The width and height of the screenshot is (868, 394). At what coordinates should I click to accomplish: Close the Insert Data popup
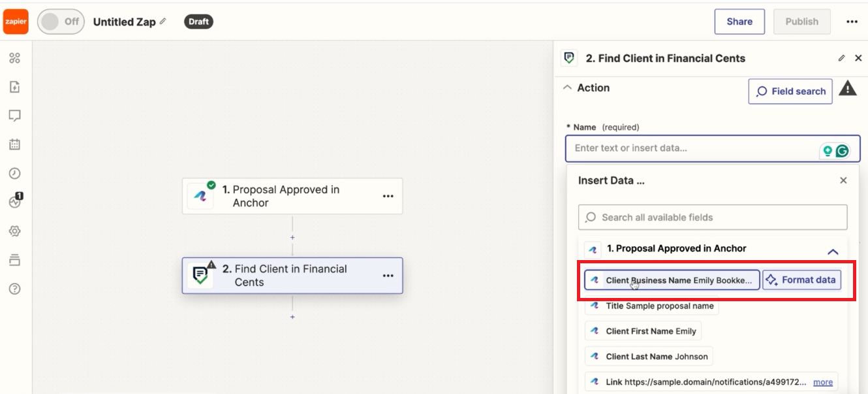(843, 180)
